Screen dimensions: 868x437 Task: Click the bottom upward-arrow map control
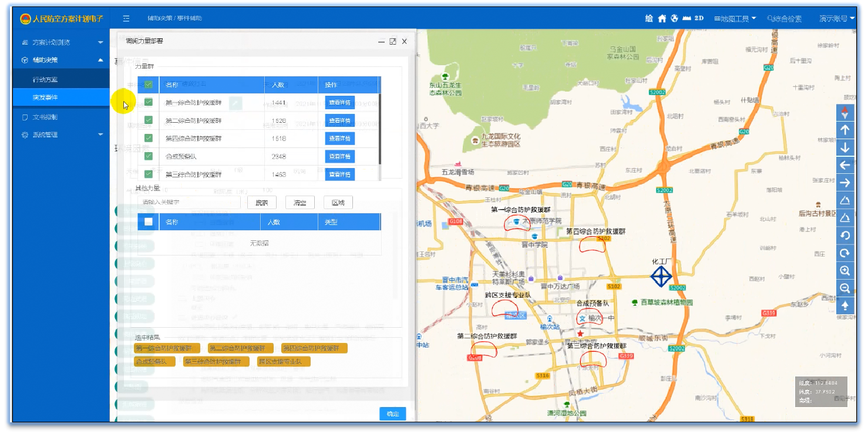coord(845,305)
